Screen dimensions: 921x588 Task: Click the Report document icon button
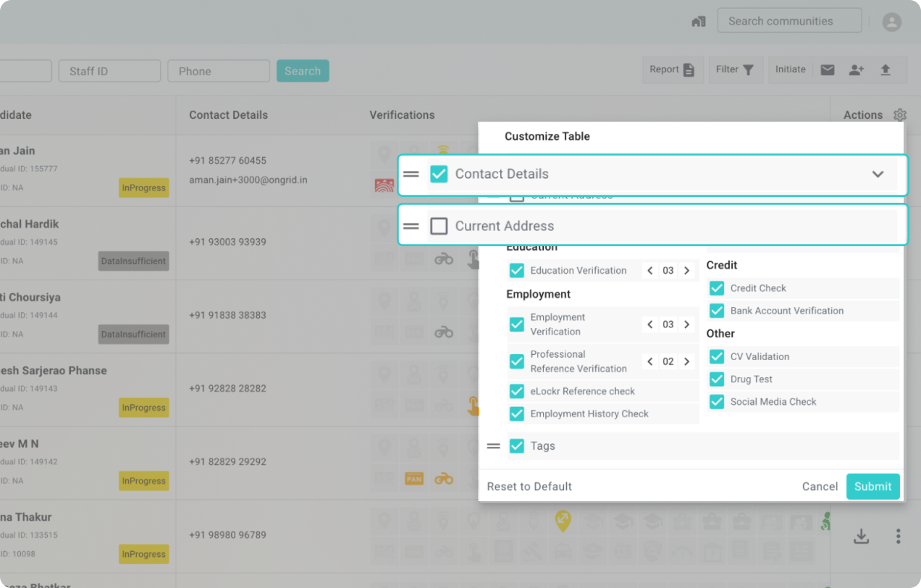[673, 70]
